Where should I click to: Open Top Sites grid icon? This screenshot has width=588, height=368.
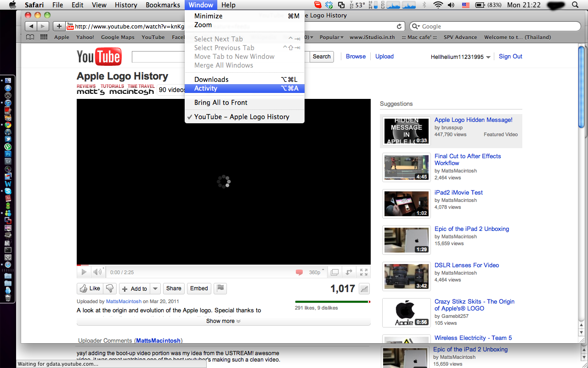point(44,37)
